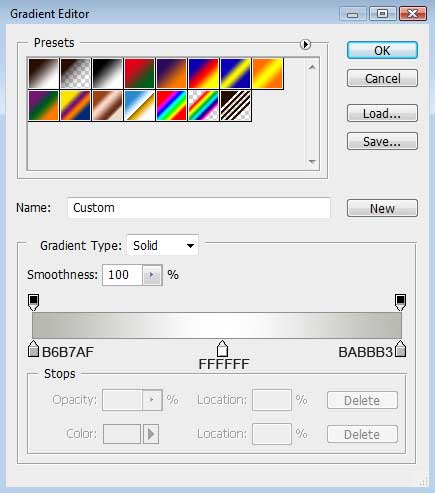Open the Gradient Type dropdown
The width and height of the screenshot is (435, 493).
tap(163, 246)
